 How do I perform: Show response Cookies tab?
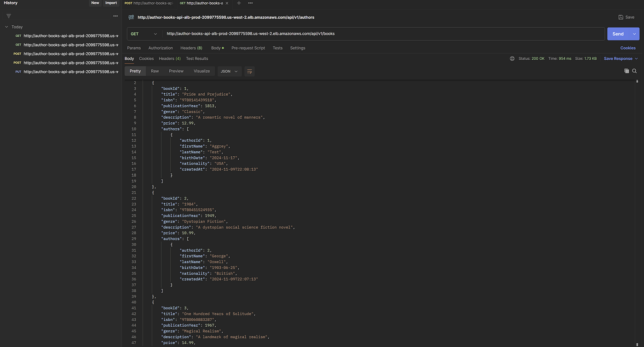(146, 59)
